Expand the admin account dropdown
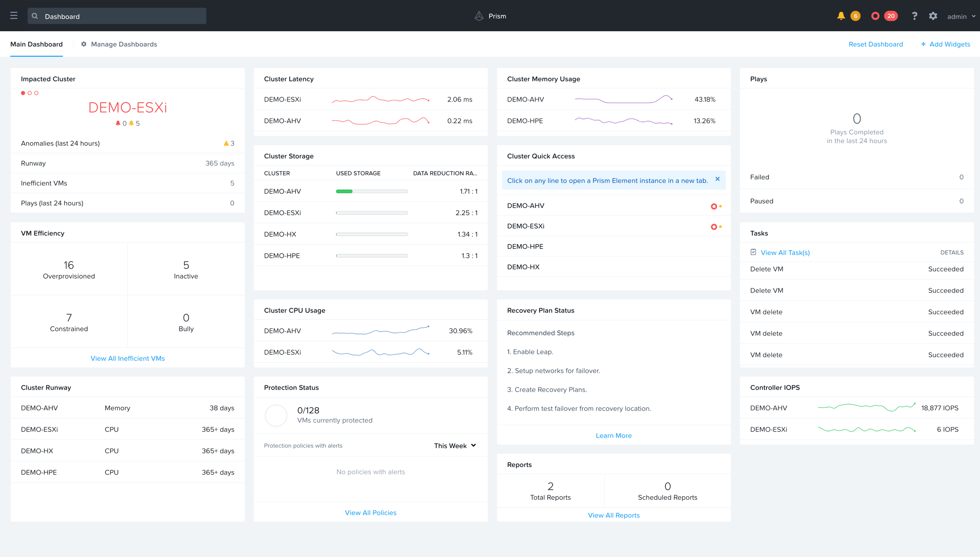This screenshot has height=557, width=980. (x=961, y=16)
